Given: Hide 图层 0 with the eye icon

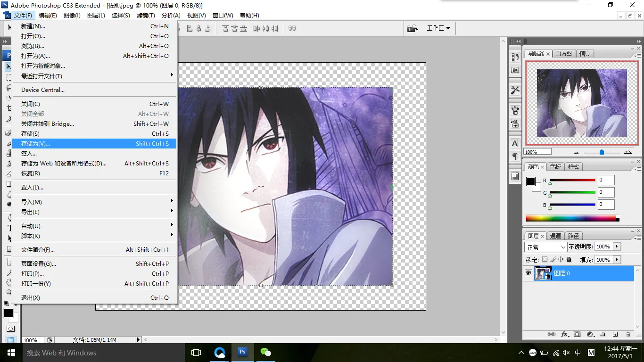Looking at the screenshot, I should (528, 273).
